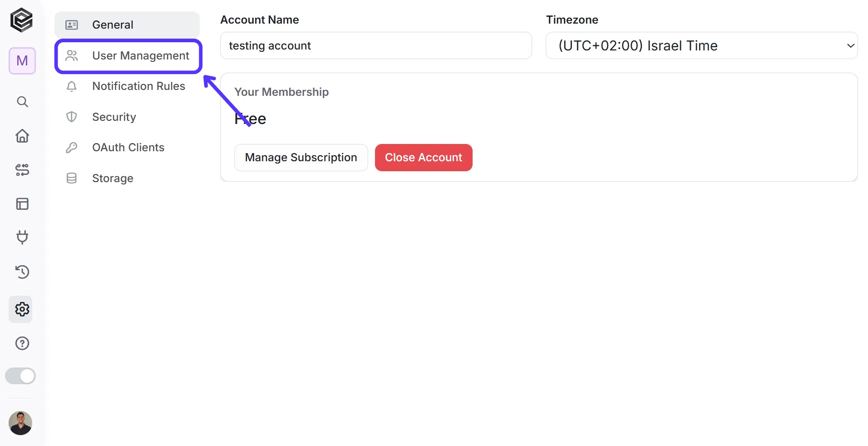The height and width of the screenshot is (446, 868).
Task: Open Notification Rules settings
Action: click(x=127, y=86)
